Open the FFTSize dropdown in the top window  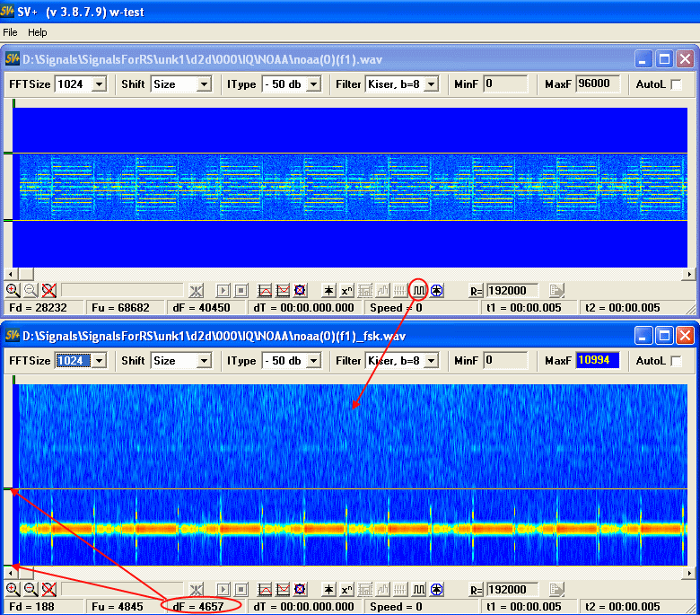pos(99,84)
